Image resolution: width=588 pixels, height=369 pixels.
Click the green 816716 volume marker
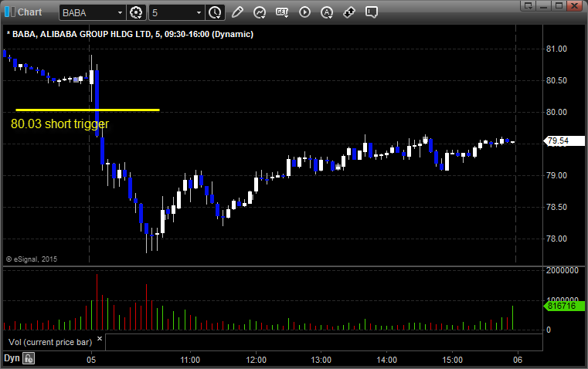[560, 306]
